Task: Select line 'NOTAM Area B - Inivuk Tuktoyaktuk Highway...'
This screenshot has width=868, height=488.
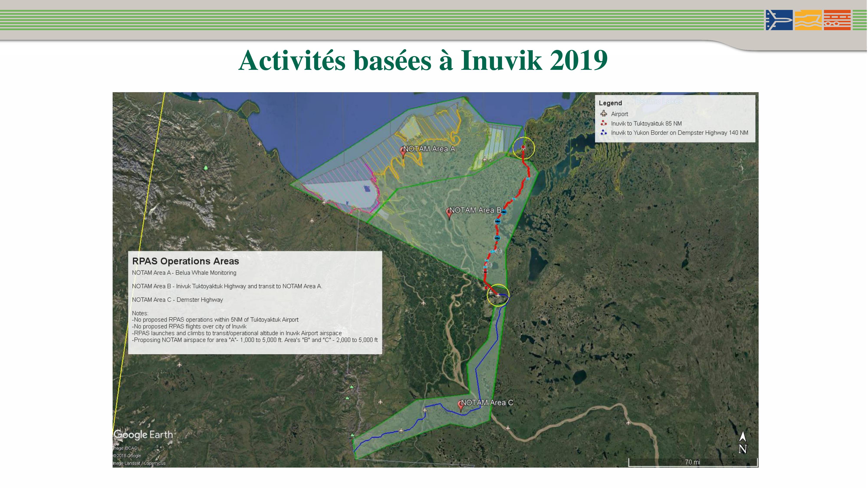Action: (x=227, y=286)
